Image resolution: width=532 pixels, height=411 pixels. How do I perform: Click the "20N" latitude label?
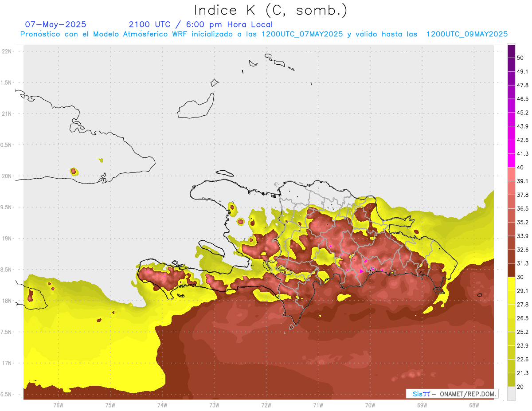click(x=7, y=176)
